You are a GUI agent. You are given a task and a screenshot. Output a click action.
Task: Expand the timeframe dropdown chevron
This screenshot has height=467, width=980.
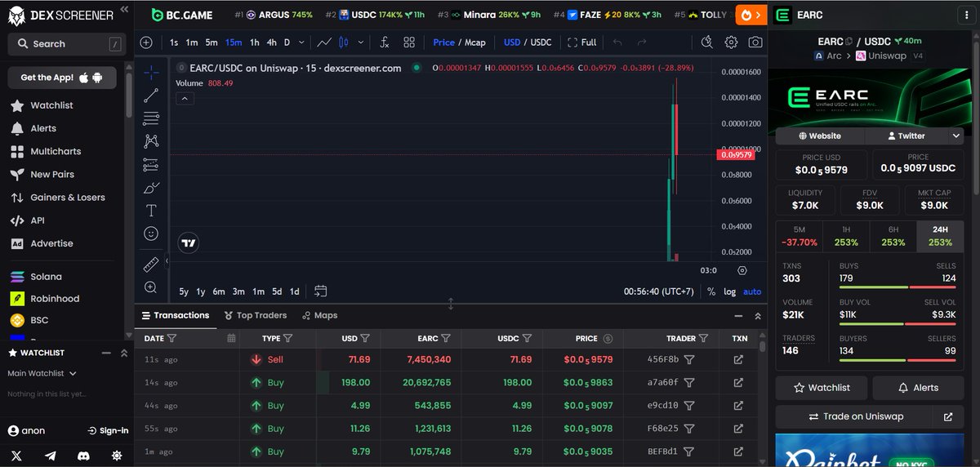click(302, 42)
